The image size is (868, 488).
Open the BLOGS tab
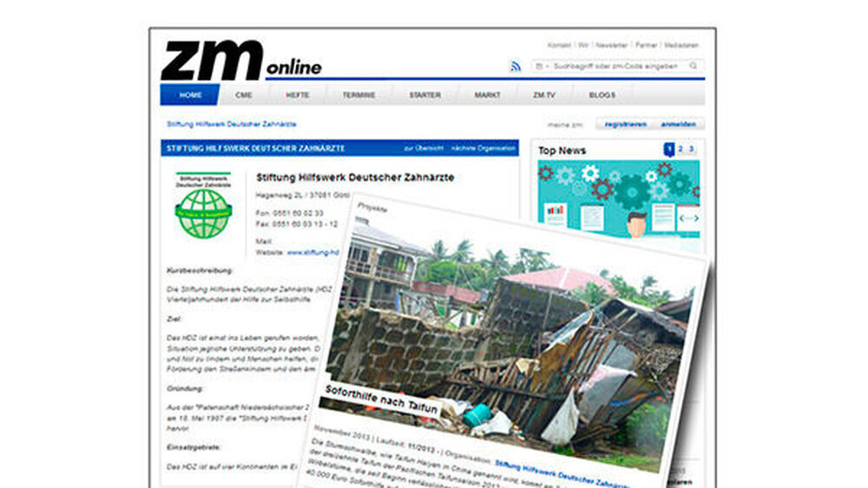point(602,95)
